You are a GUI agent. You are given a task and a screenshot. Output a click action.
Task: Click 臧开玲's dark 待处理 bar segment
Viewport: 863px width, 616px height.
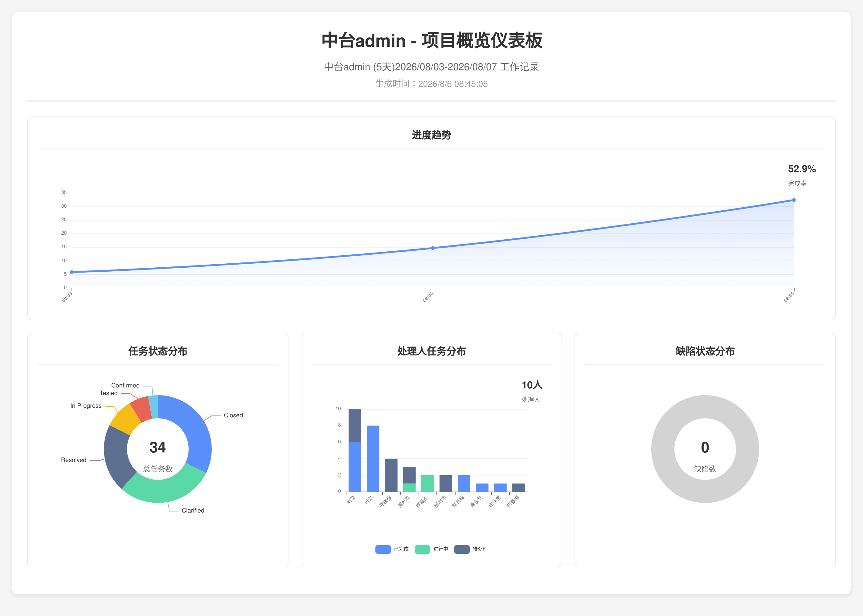click(410, 475)
